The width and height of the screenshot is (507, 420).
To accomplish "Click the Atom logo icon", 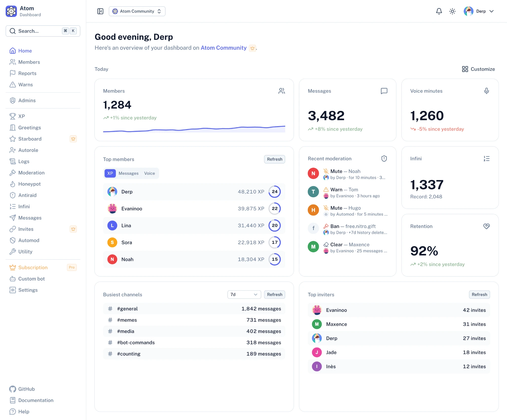I will [11, 11].
